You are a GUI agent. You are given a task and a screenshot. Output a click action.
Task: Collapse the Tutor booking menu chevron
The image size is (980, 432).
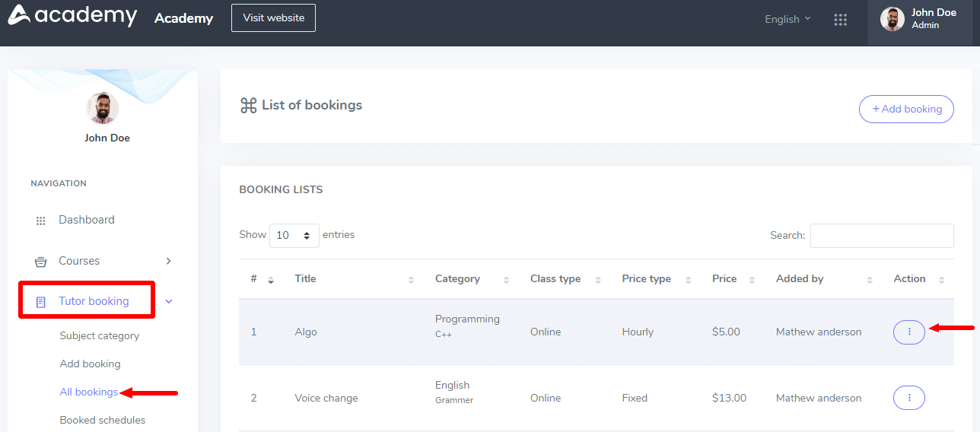pyautogui.click(x=169, y=301)
